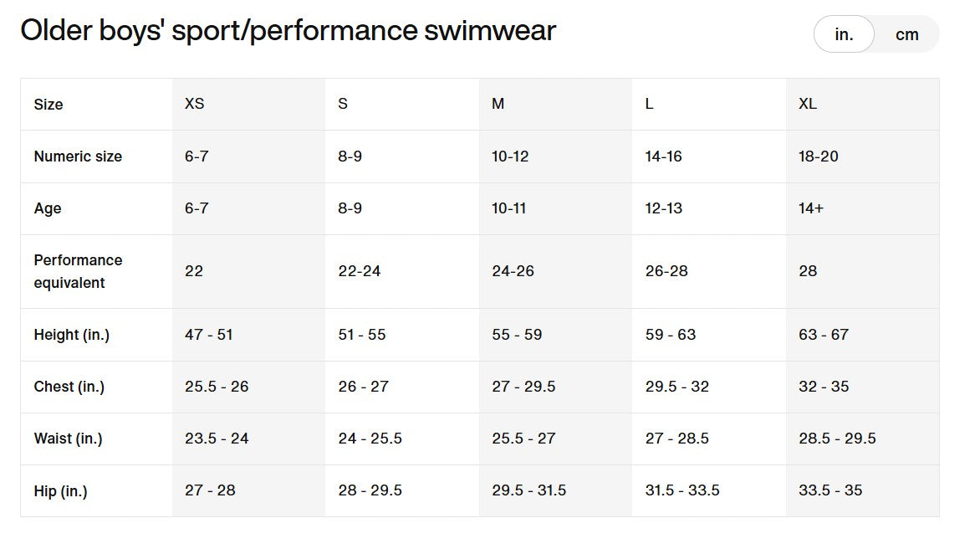Click the 'Height (in.)' row label
Image resolution: width=980 pixels, height=549 pixels.
(x=72, y=335)
